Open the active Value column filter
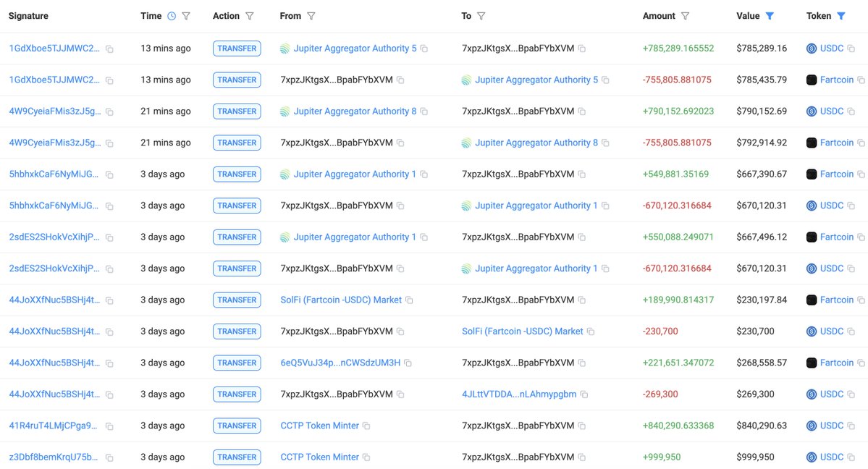 pos(770,16)
